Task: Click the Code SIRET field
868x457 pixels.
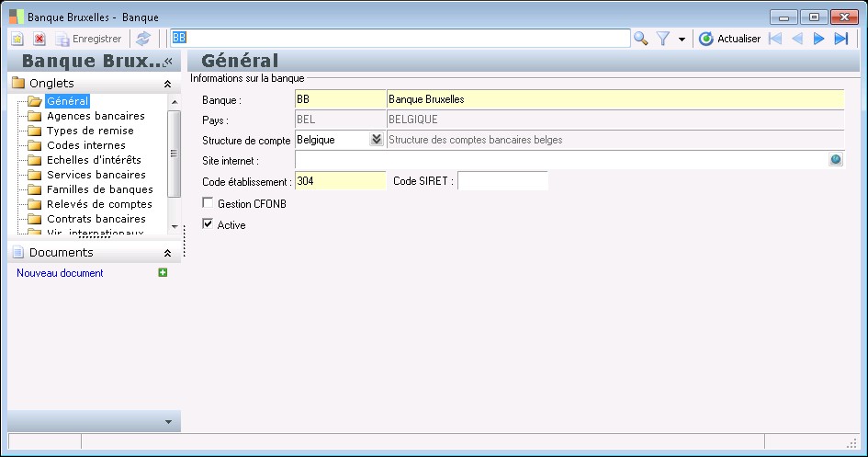Action: click(502, 180)
